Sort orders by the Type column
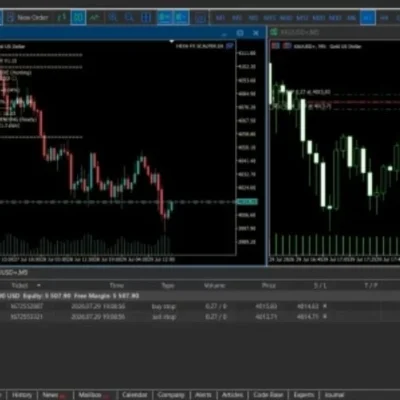 (x=168, y=286)
